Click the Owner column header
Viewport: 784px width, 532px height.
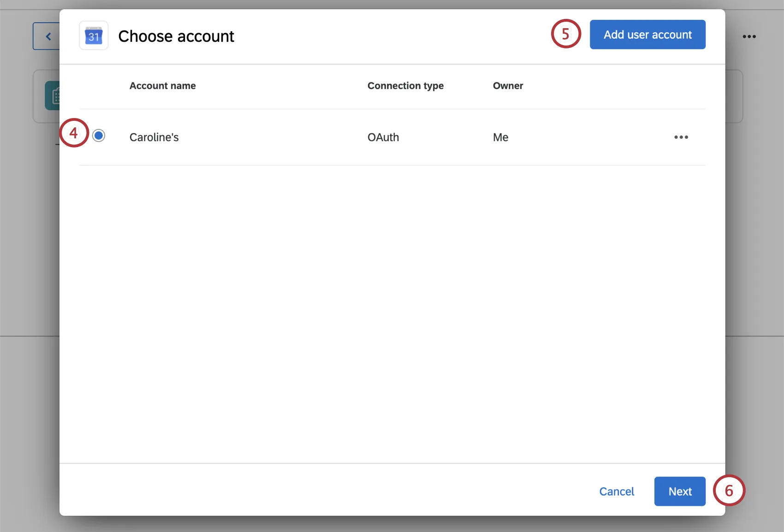coord(507,86)
